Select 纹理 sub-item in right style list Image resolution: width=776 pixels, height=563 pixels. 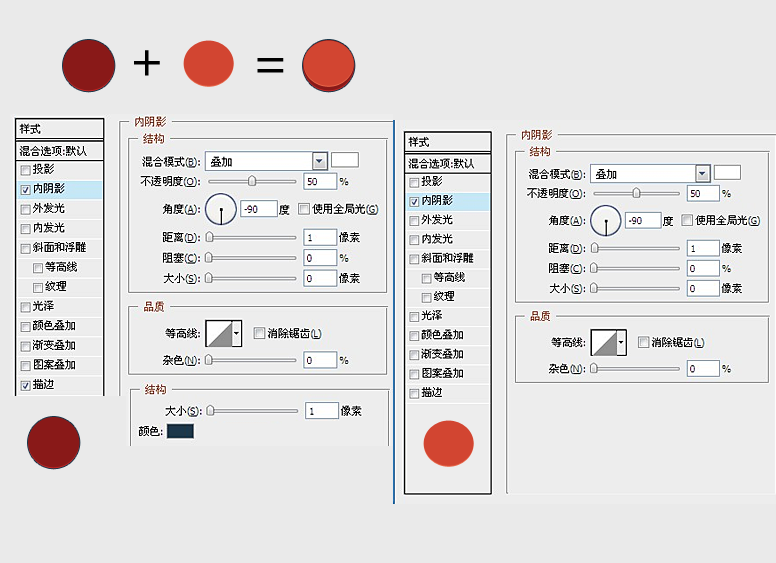pyautogui.click(x=444, y=296)
